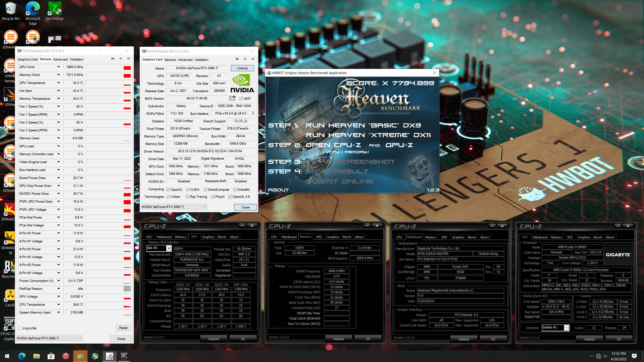Screen dimensions: 644x362
Task: Open the Recycle Bin desktop icon
Action: pos(11,11)
